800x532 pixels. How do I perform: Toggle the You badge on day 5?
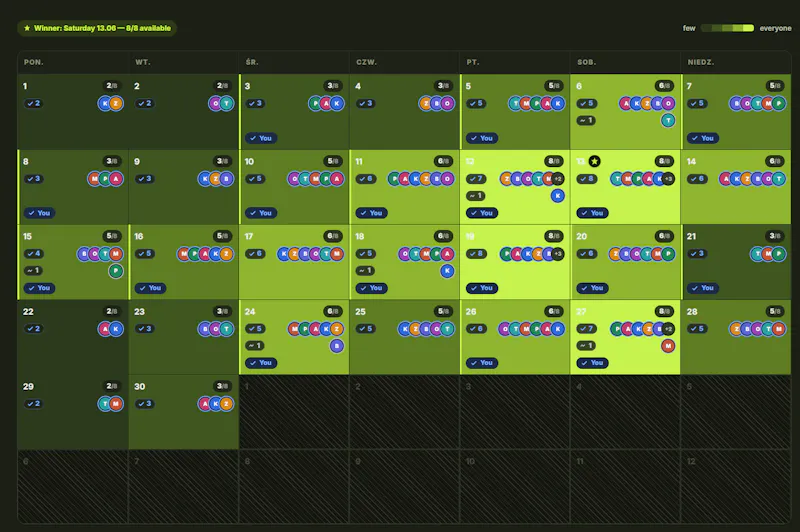482,138
